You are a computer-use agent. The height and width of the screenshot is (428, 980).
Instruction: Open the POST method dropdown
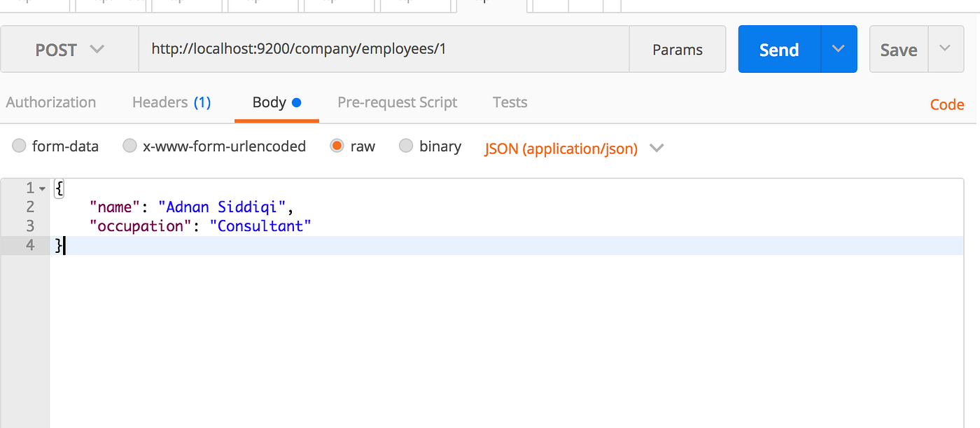(x=69, y=49)
